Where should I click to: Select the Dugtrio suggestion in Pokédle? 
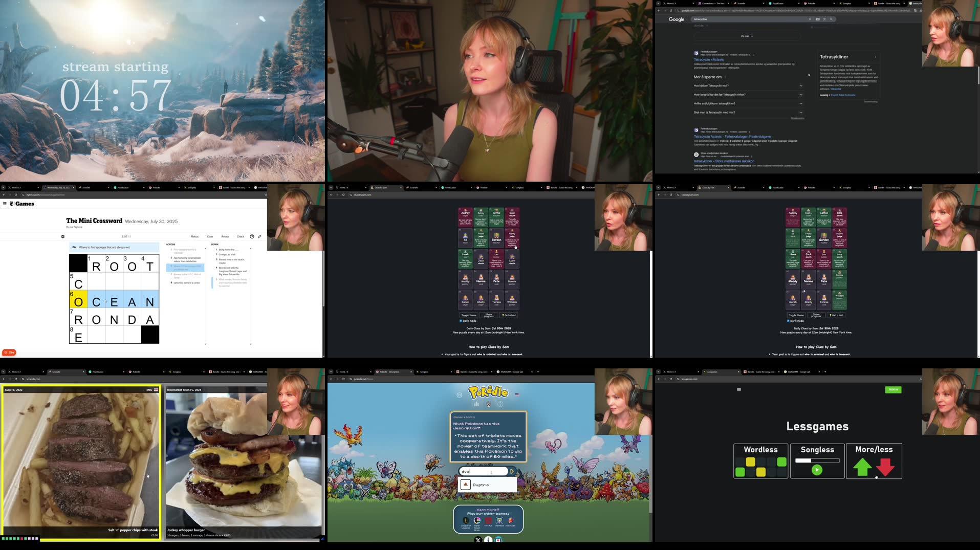[488, 485]
